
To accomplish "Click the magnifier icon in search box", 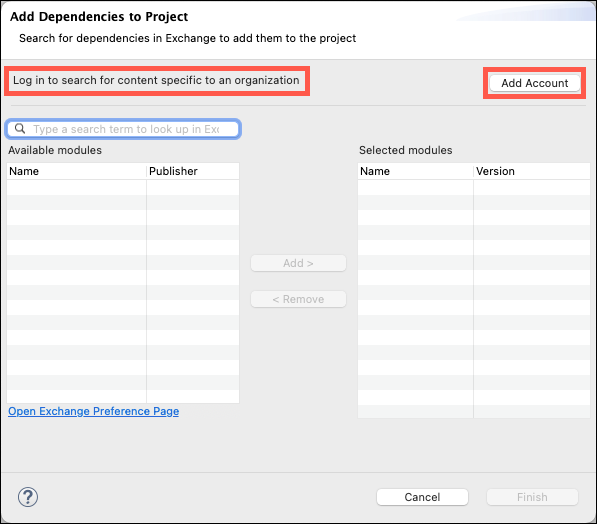I will coord(20,129).
